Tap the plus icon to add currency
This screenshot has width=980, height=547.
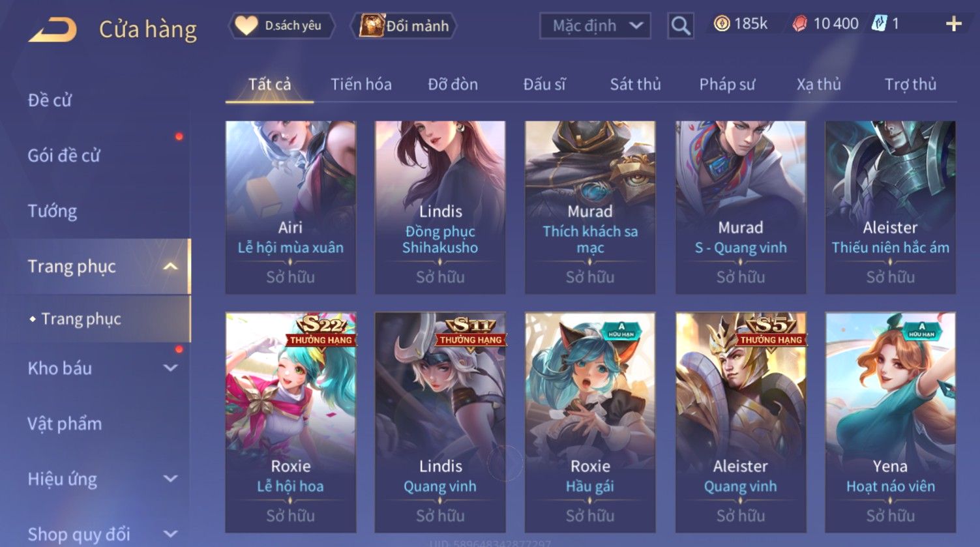click(953, 25)
